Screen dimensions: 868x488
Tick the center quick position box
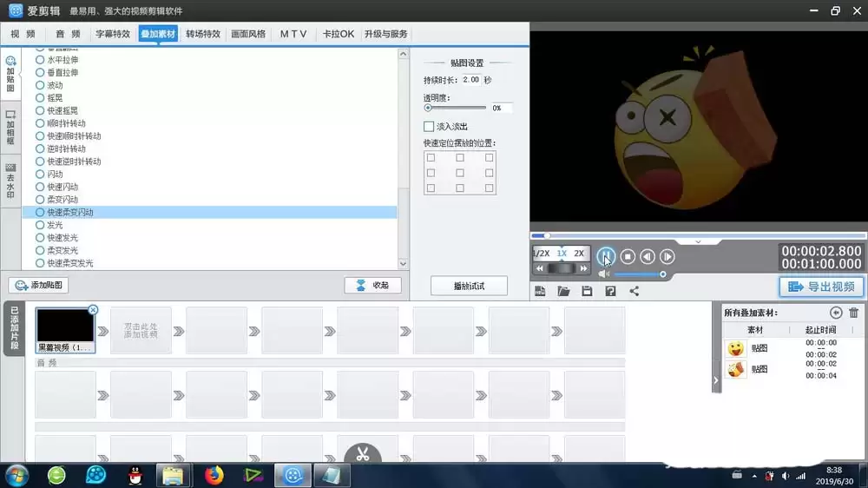click(460, 173)
